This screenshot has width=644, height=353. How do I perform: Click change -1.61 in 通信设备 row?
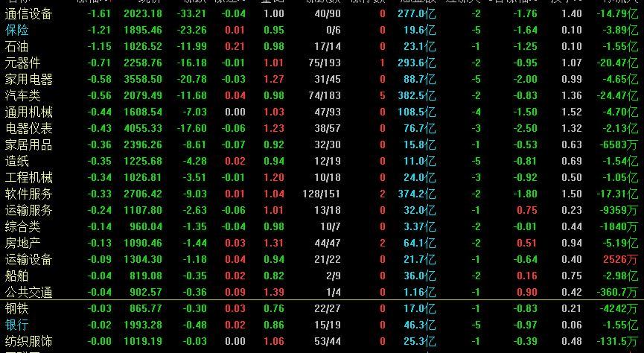100,13
